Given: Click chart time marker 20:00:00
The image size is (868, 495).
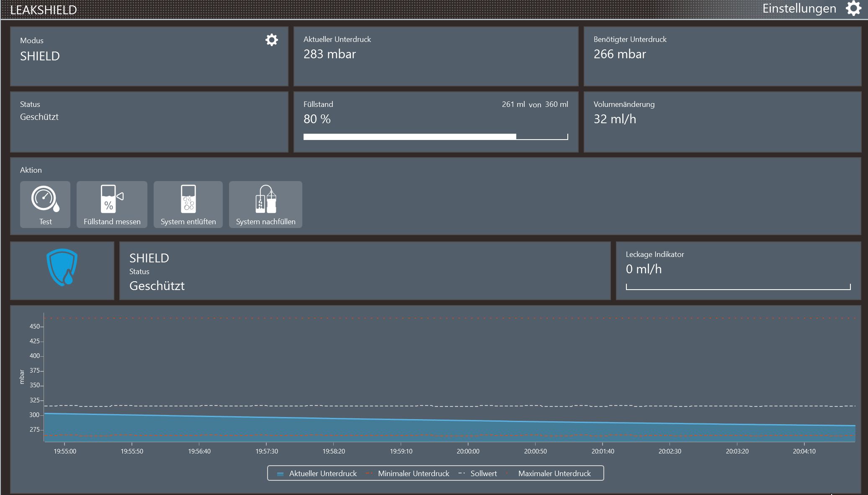Looking at the screenshot, I should pos(468,451).
